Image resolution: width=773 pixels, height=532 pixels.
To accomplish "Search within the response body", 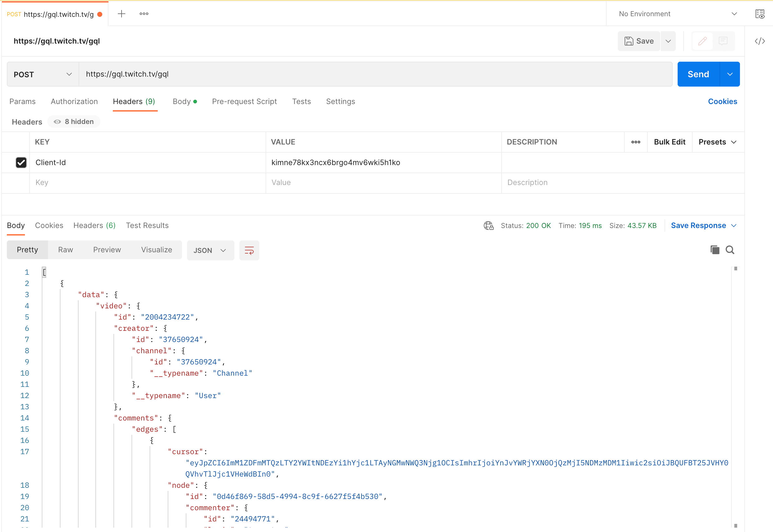I will (x=730, y=250).
